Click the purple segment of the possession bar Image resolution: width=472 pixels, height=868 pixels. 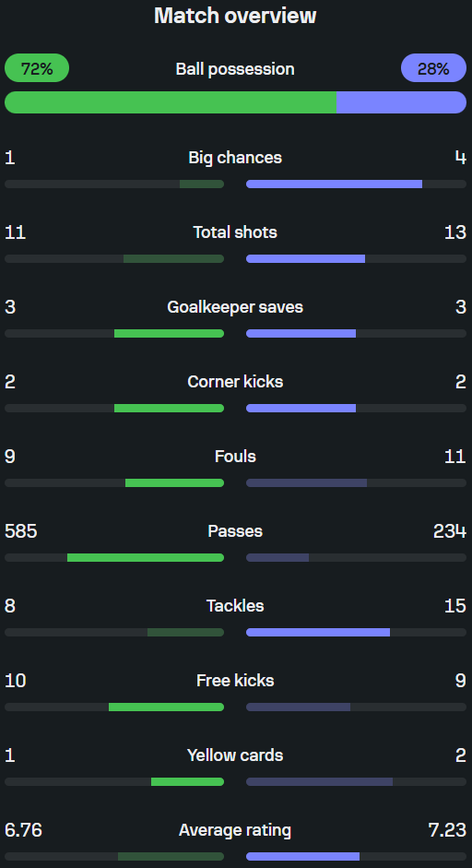[x=401, y=102]
